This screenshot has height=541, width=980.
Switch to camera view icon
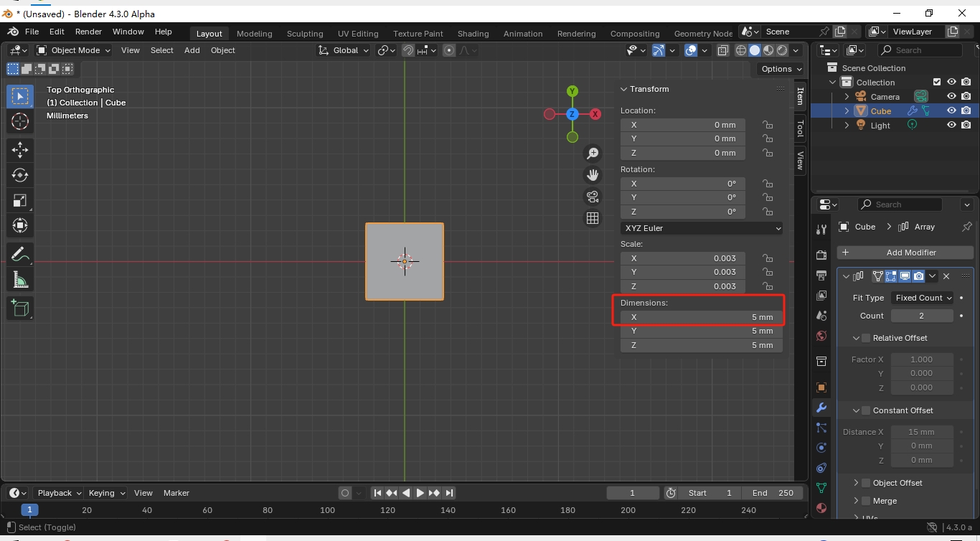click(593, 197)
